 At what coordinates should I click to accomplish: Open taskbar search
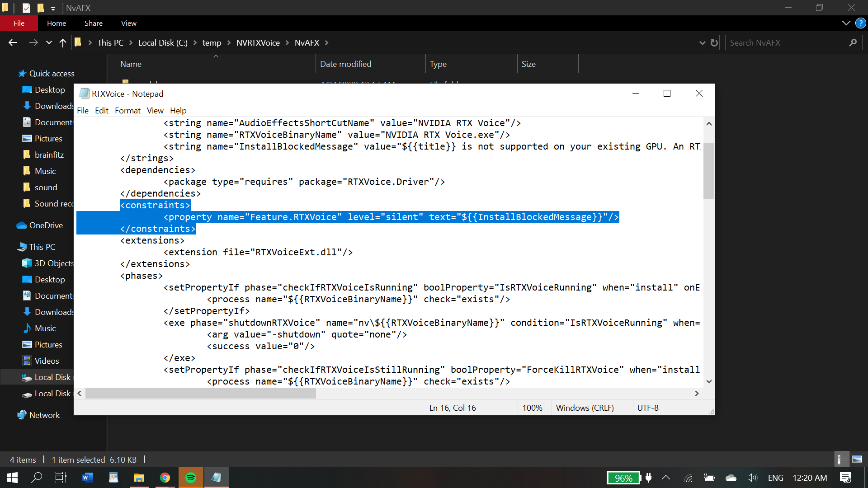[x=37, y=478]
